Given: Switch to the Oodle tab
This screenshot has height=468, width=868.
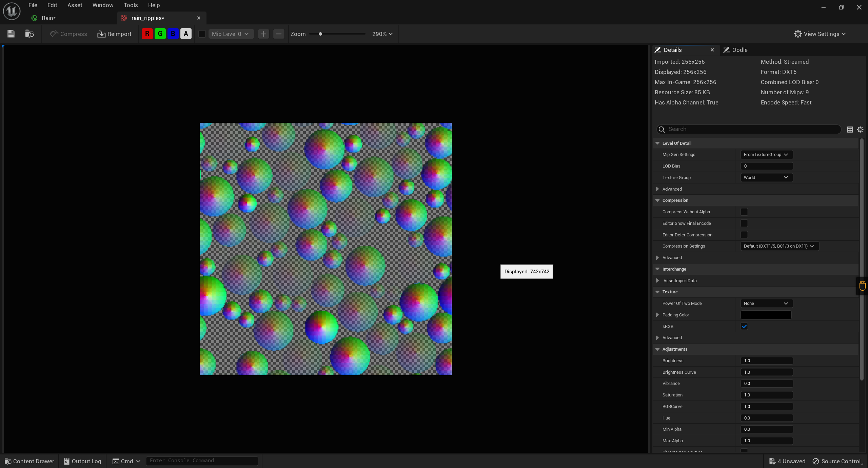Looking at the screenshot, I should point(735,50).
